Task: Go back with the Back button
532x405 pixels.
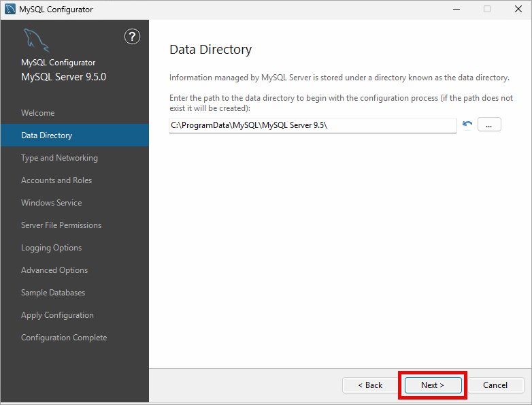Action: coord(371,385)
